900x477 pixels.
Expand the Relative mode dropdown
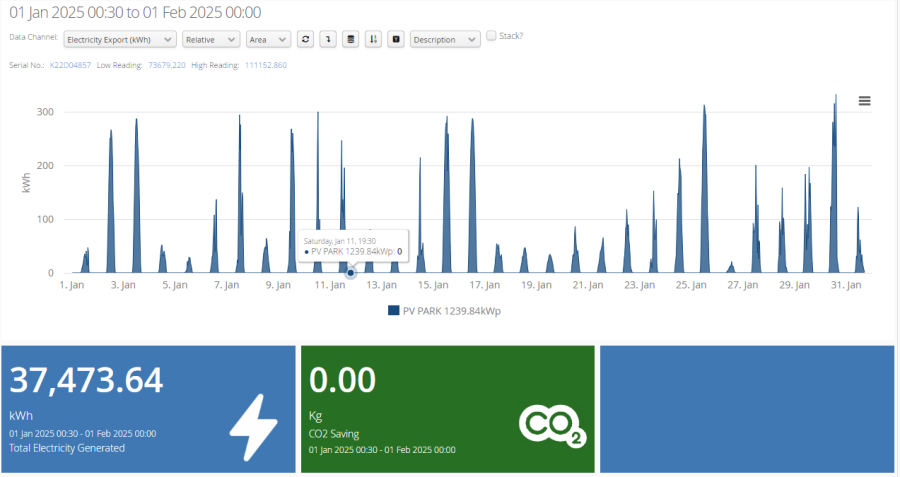(x=210, y=39)
